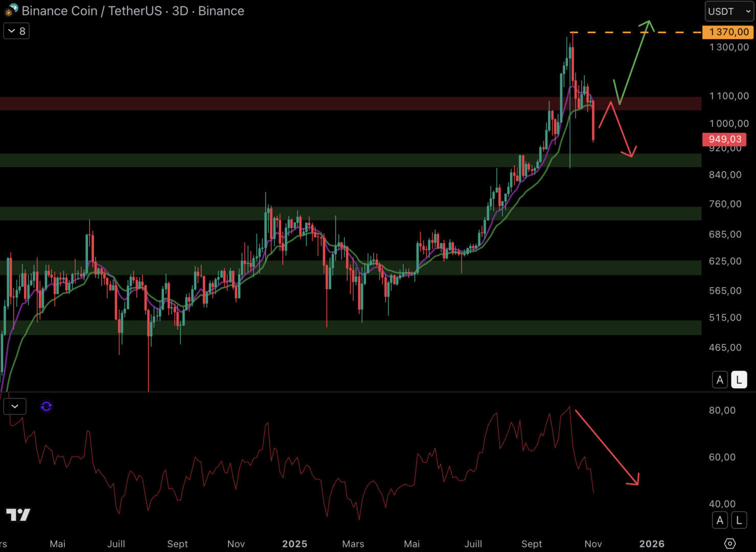Toggle log scale L on indicator pane
756x552 pixels.
(x=739, y=520)
